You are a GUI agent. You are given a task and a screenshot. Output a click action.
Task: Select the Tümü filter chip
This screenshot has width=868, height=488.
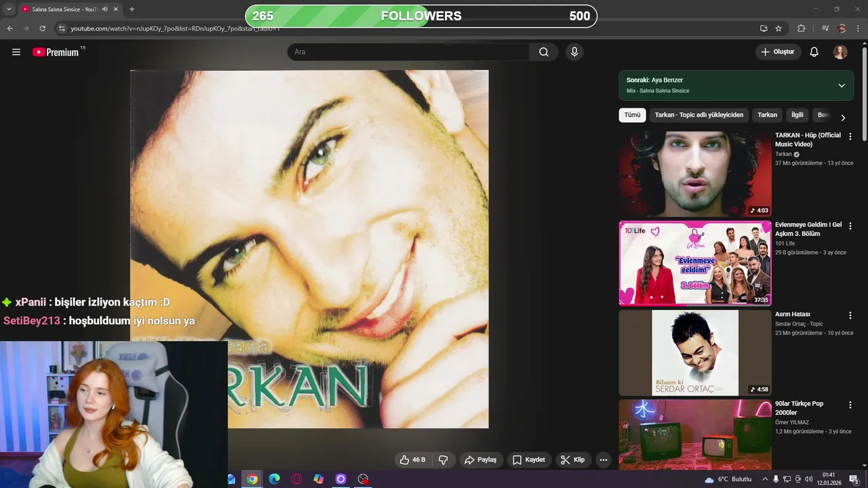(632, 115)
